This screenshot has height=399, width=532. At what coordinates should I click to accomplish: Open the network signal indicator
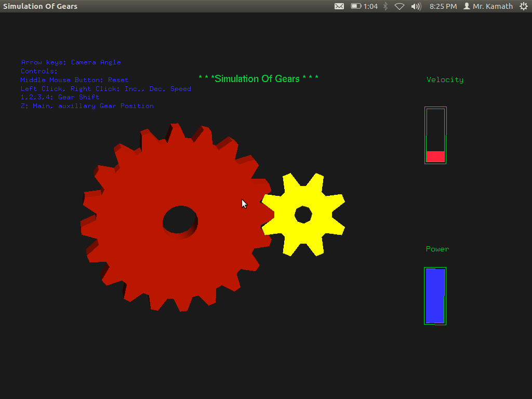(399, 6)
